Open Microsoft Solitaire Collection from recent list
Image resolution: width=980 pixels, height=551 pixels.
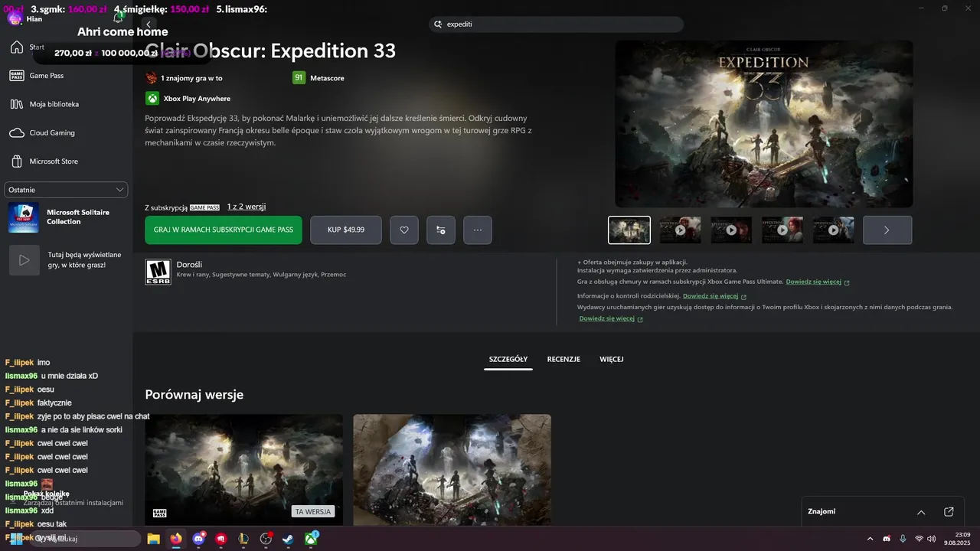pyautogui.click(x=66, y=217)
